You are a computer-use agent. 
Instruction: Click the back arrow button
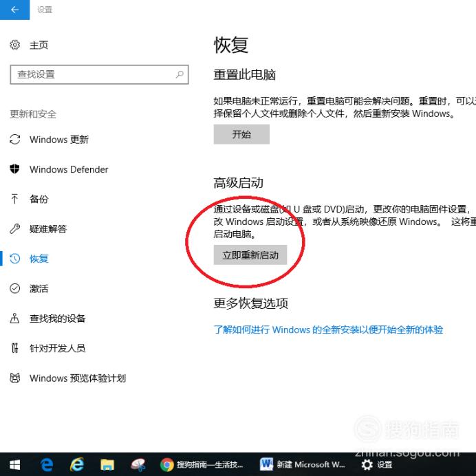pos(14,10)
